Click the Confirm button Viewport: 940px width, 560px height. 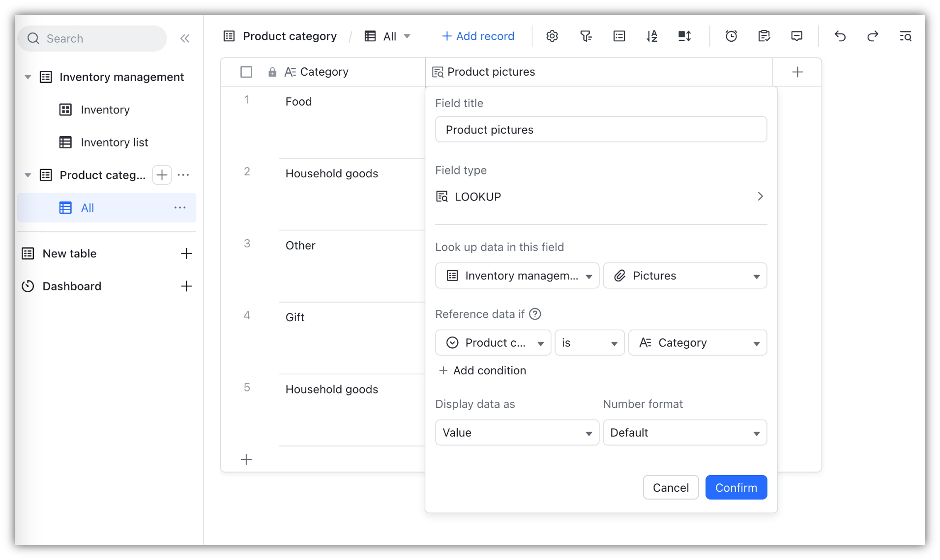[735, 487]
